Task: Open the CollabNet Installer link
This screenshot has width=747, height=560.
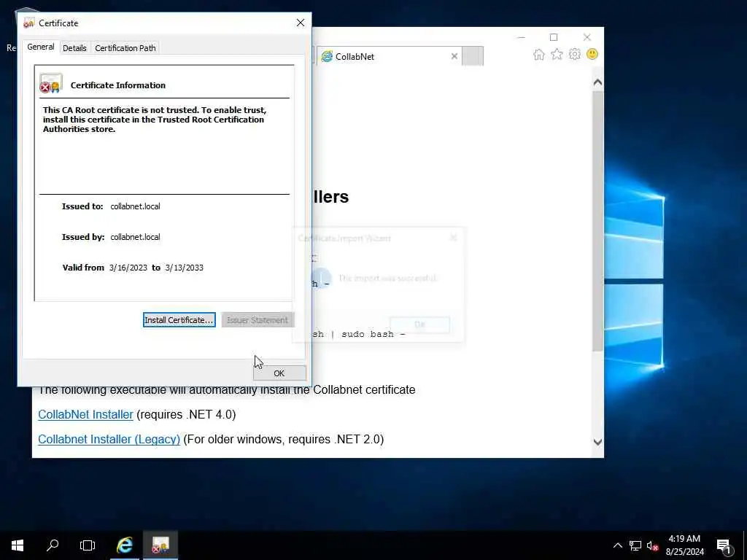Action: click(85, 414)
